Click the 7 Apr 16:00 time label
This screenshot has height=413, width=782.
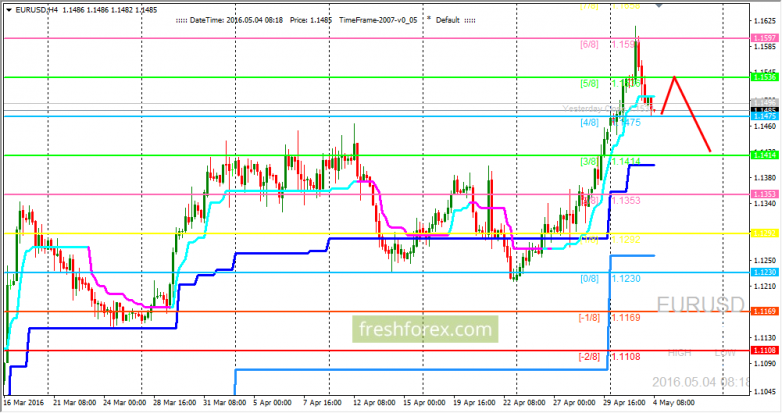coord(322,402)
